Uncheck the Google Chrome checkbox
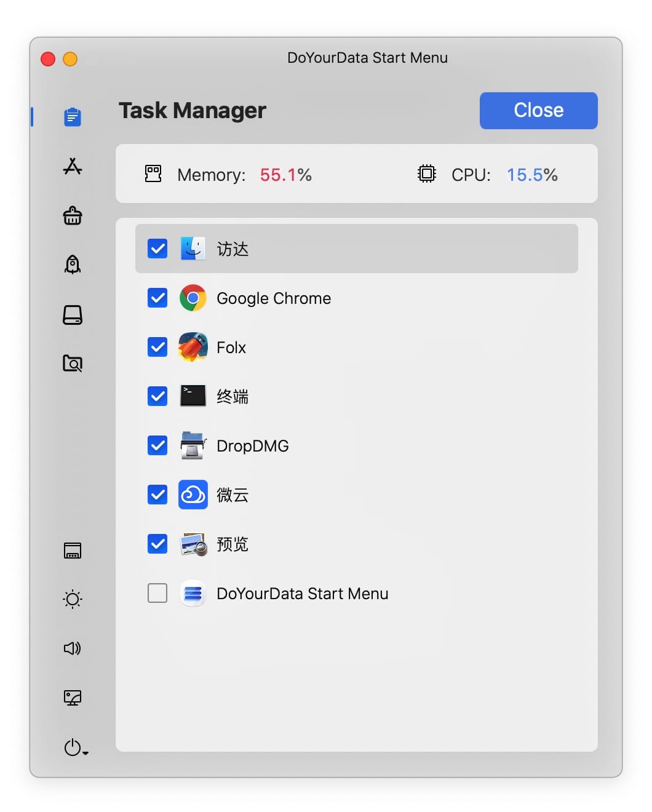This screenshot has height=812, width=652. coord(157,298)
